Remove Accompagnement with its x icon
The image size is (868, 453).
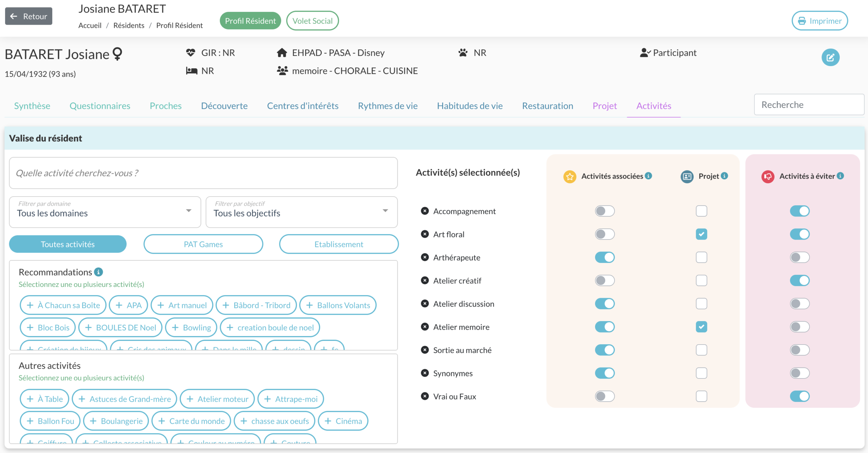click(x=425, y=211)
